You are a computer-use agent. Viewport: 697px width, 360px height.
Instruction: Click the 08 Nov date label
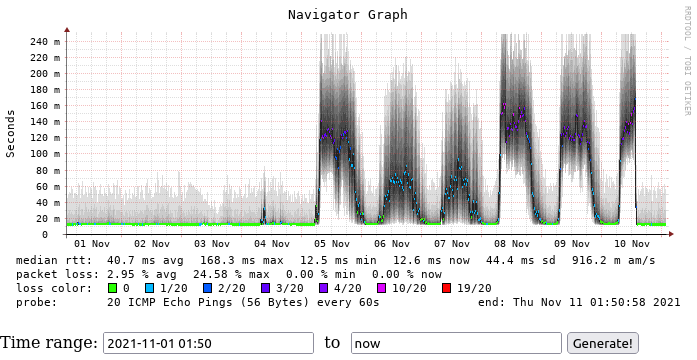(512, 244)
